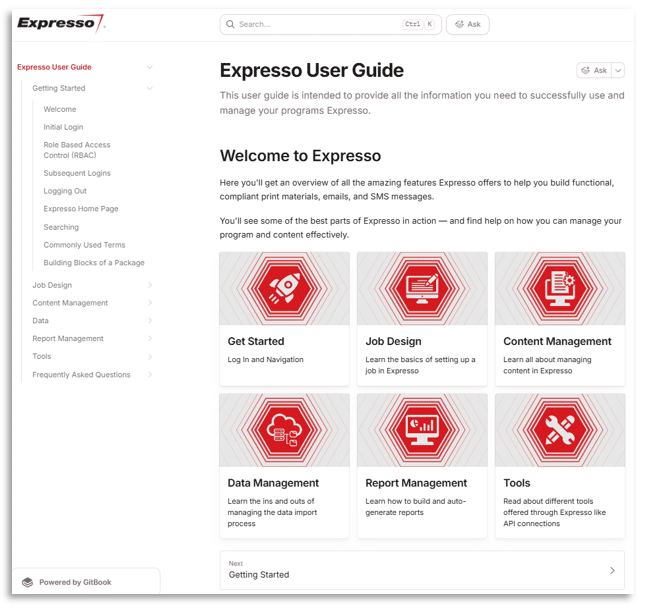Open dropdown arrow beside page Ask button
The height and width of the screenshot is (612, 645).
click(618, 70)
